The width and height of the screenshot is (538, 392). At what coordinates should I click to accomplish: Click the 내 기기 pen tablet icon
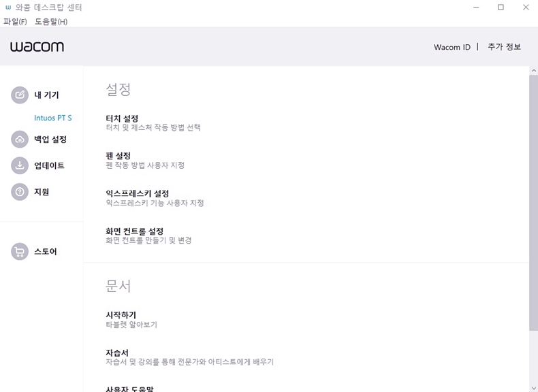pos(20,95)
